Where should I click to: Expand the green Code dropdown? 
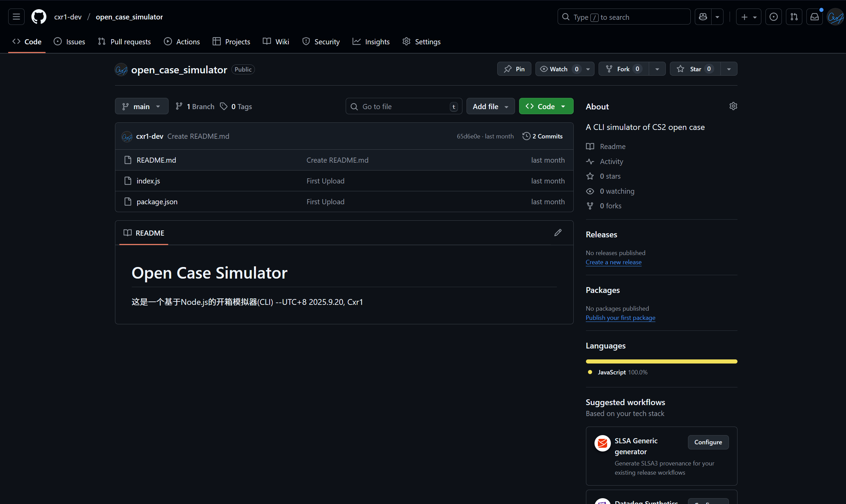coord(546,106)
